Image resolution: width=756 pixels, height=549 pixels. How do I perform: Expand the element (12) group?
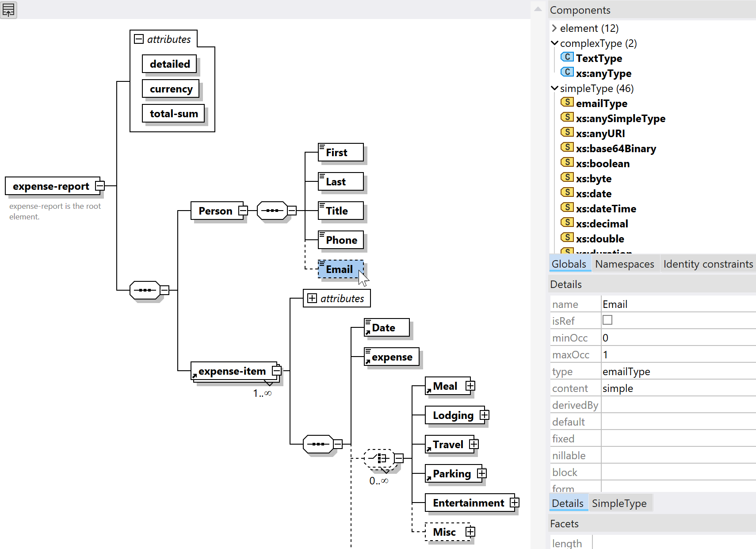coord(554,28)
